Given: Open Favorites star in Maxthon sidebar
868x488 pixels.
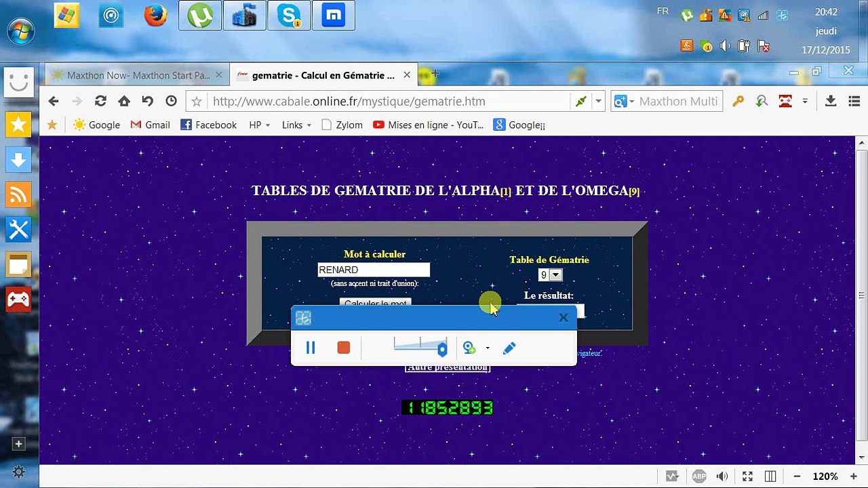Looking at the screenshot, I should click(x=18, y=125).
